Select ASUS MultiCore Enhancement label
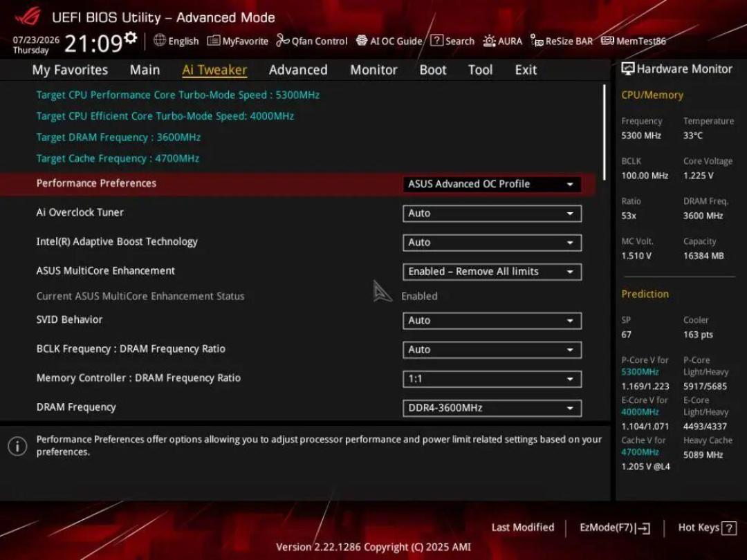The height and width of the screenshot is (560, 747). 106,270
